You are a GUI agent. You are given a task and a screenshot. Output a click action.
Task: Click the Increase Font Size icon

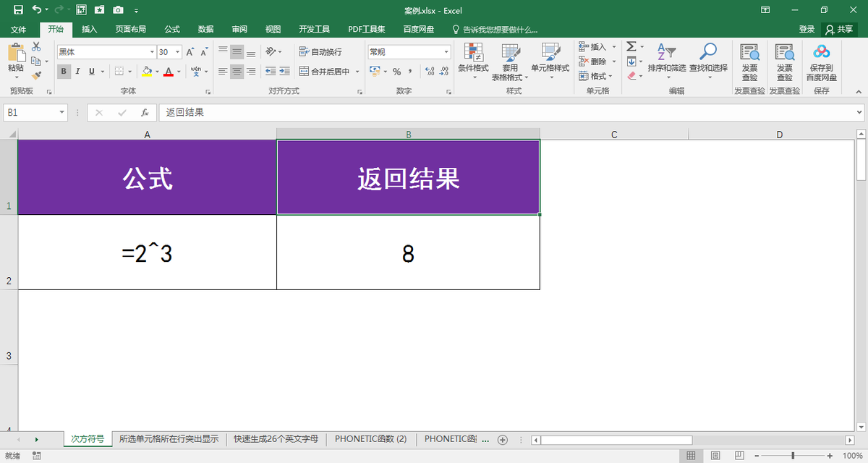pos(190,52)
